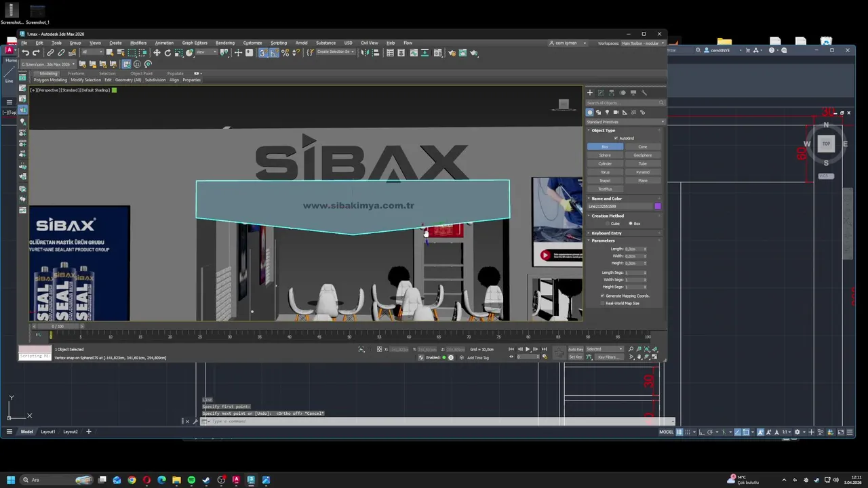Click the Length value field

(633, 249)
